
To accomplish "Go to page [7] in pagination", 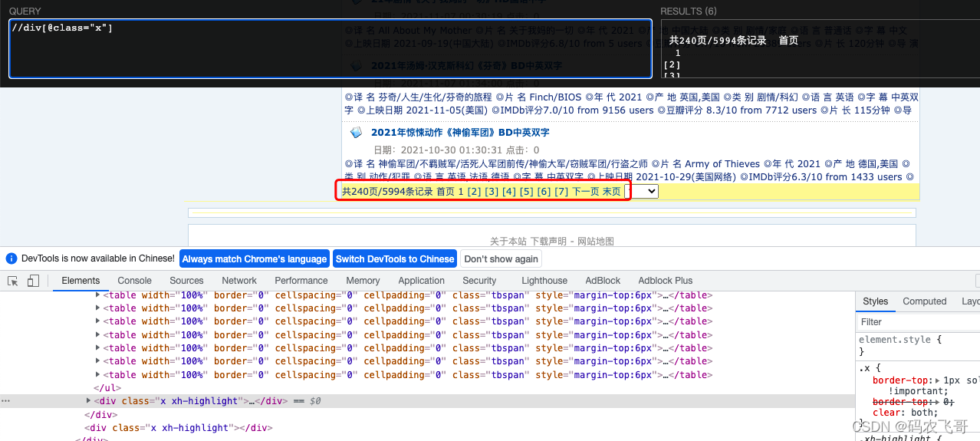I will [x=561, y=192].
